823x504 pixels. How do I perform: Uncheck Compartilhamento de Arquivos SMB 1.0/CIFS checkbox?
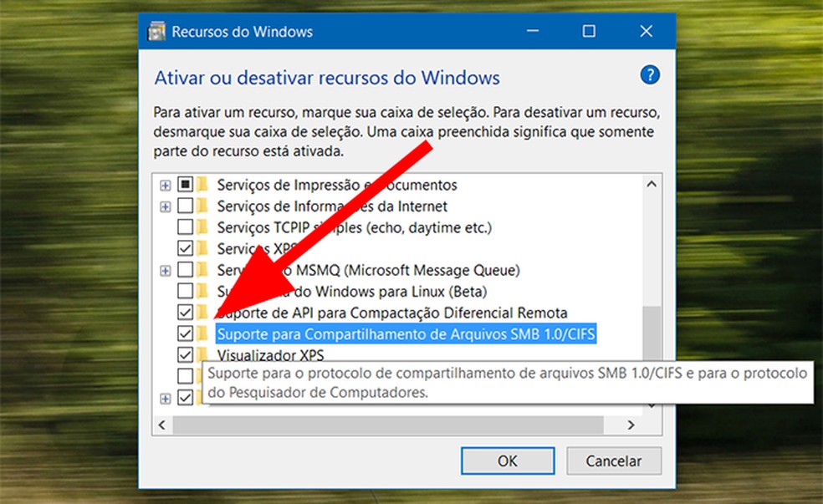pyautogui.click(x=186, y=333)
